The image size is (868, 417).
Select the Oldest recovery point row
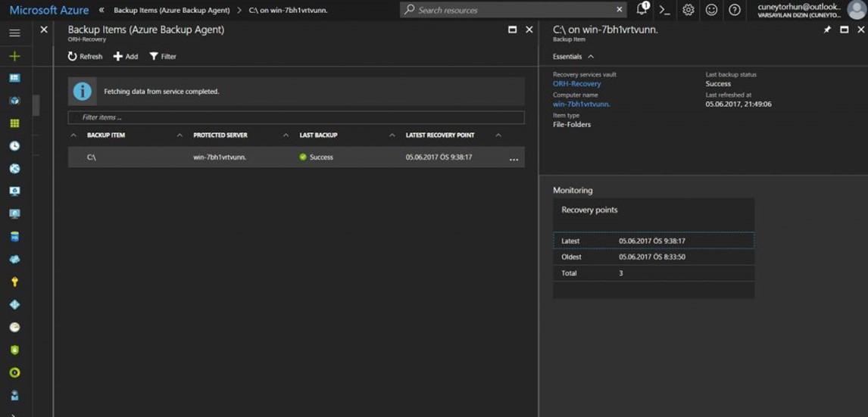[x=653, y=257]
